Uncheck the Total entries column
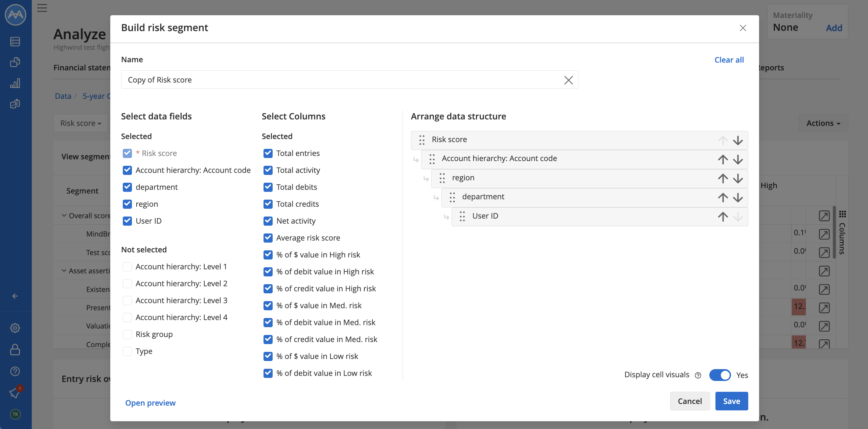This screenshot has width=868, height=429. (x=268, y=153)
